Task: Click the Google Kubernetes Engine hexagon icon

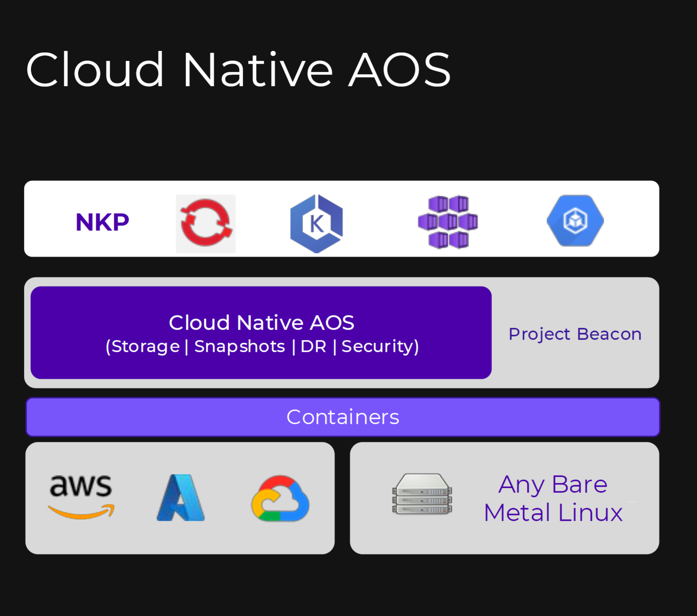Action: click(x=575, y=221)
